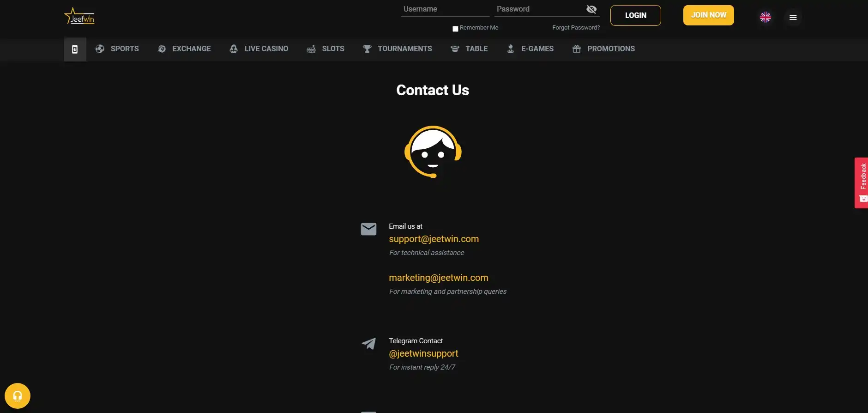868x413 pixels.
Task: Check the Remember Me checkbox
Action: 455,29
